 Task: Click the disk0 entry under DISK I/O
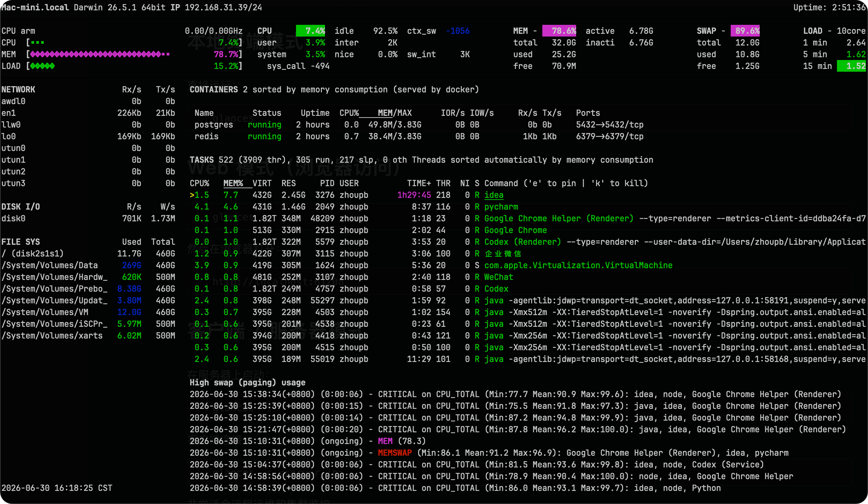(x=13, y=219)
